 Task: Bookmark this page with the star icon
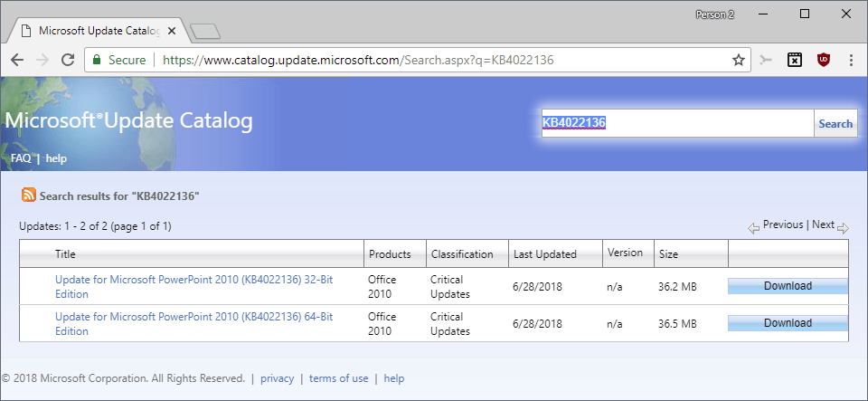tap(739, 60)
